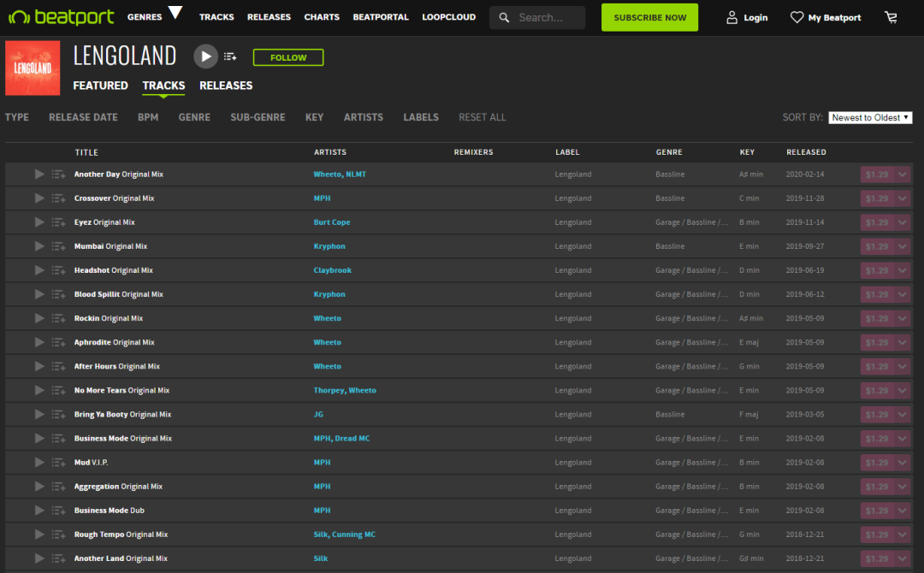This screenshot has height=573, width=924.
Task: Expand buy options for Eyez
Action: (x=903, y=222)
